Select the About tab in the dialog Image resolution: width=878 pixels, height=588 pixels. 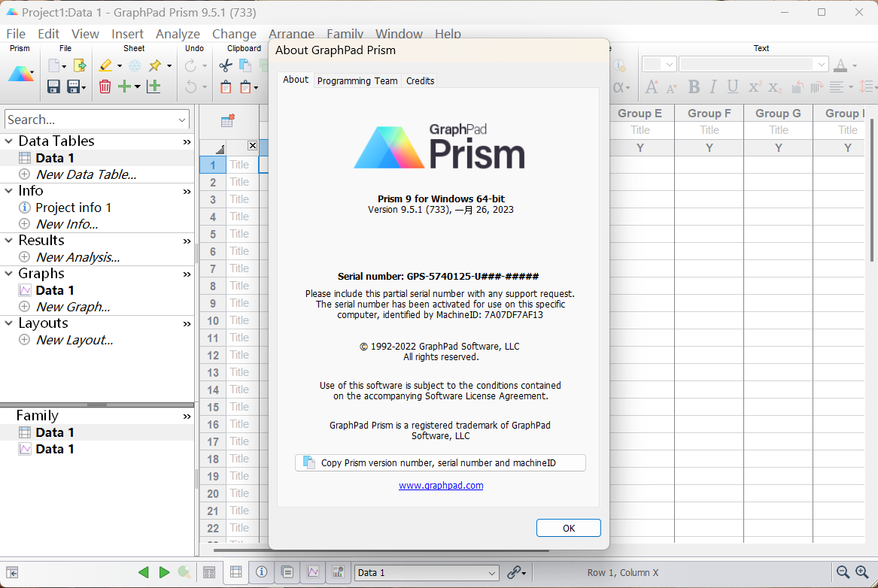[x=296, y=80]
